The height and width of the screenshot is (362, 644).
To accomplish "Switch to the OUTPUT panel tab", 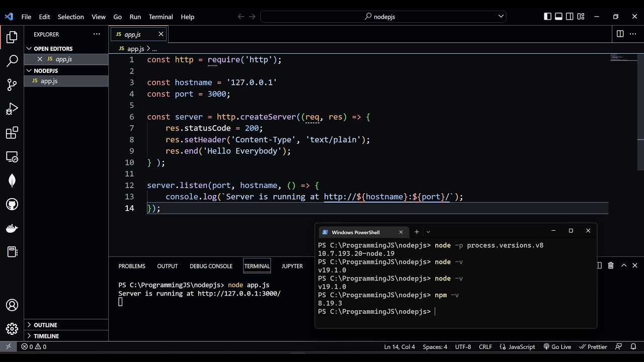I will pyautogui.click(x=167, y=266).
